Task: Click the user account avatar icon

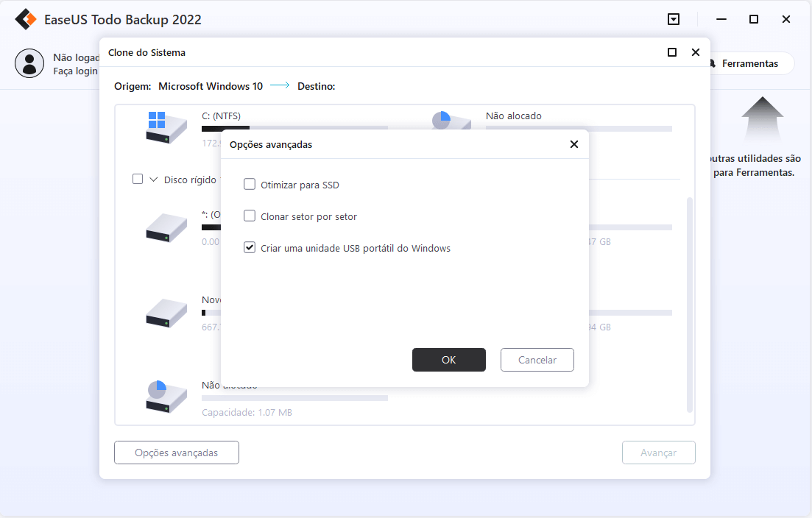Action: click(29, 64)
